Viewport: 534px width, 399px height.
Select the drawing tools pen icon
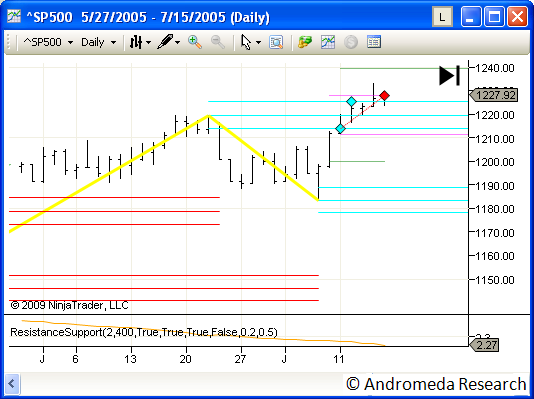point(165,42)
